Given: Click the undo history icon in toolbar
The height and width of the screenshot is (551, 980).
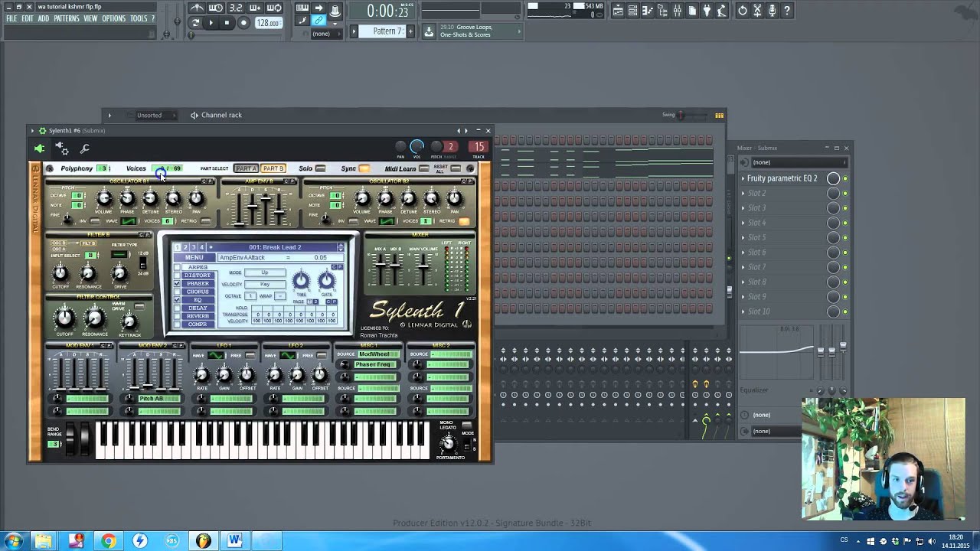Looking at the screenshot, I should point(742,11).
